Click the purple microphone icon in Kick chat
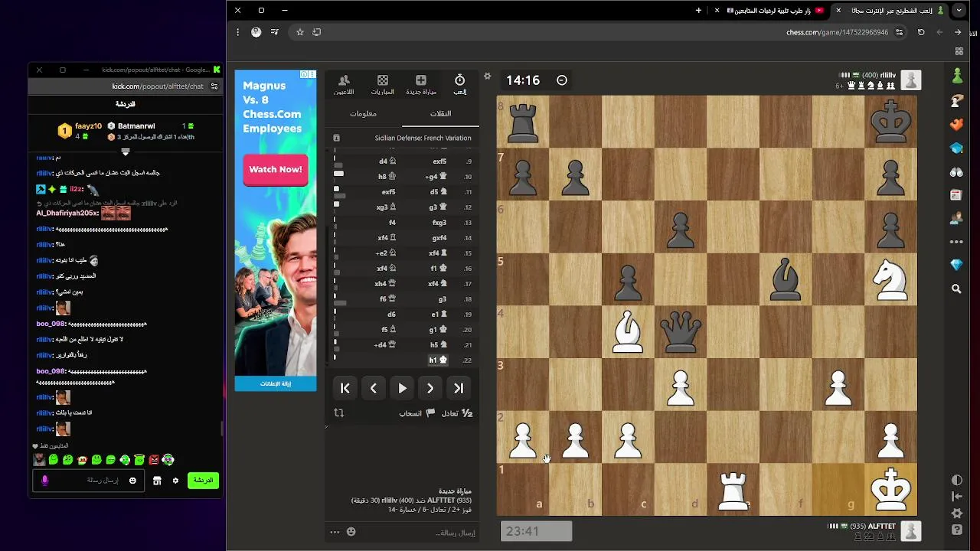 (x=44, y=481)
